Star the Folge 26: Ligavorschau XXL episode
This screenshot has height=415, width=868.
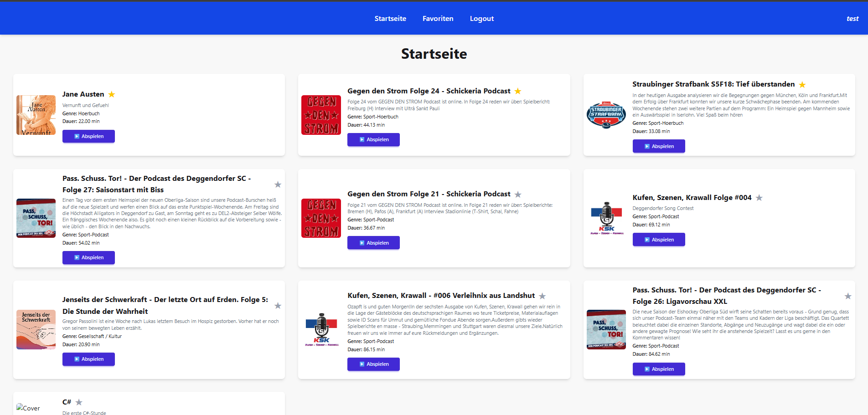848,296
